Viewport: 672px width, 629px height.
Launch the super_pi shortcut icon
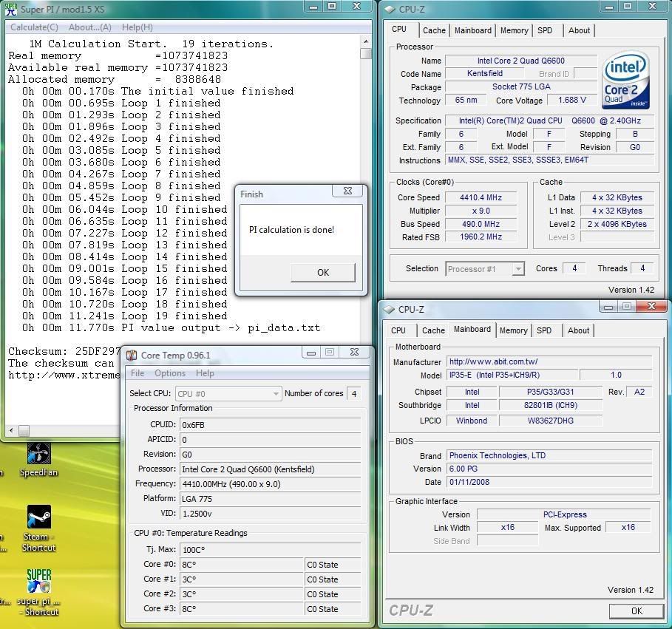pyautogui.click(x=38, y=582)
